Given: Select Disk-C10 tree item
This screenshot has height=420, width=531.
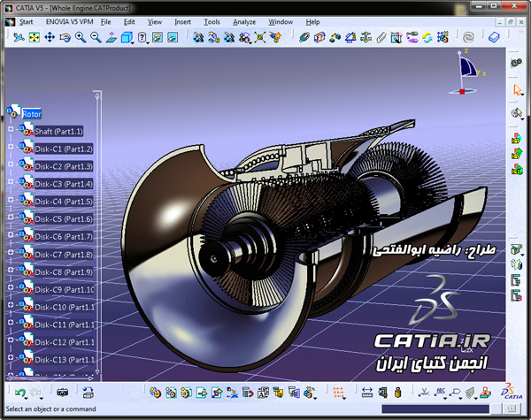Looking at the screenshot, I should (x=65, y=308).
